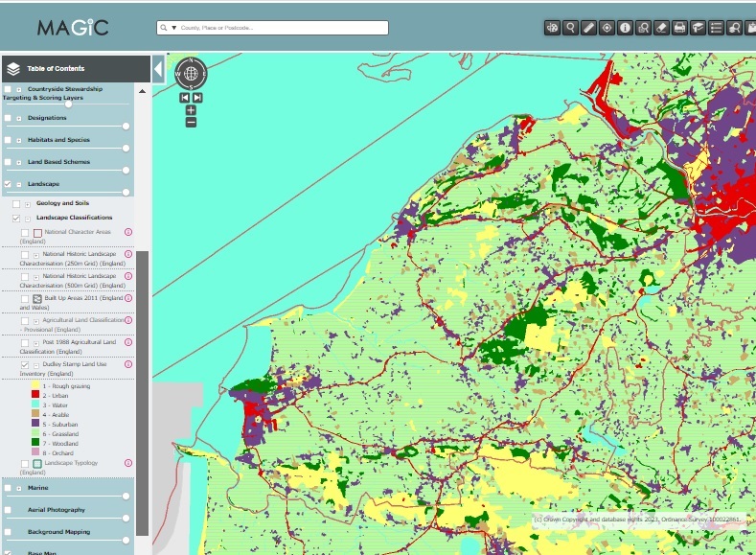
Task: Click the globe full extent compass
Action: pos(191,74)
